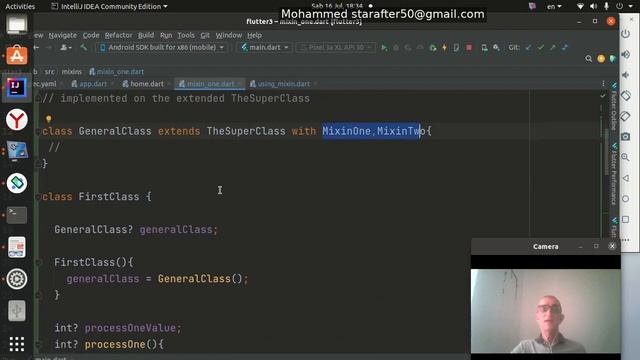This screenshot has height=360, width=640.
Task: Open Settings gear from the dock
Action: click(x=17, y=279)
